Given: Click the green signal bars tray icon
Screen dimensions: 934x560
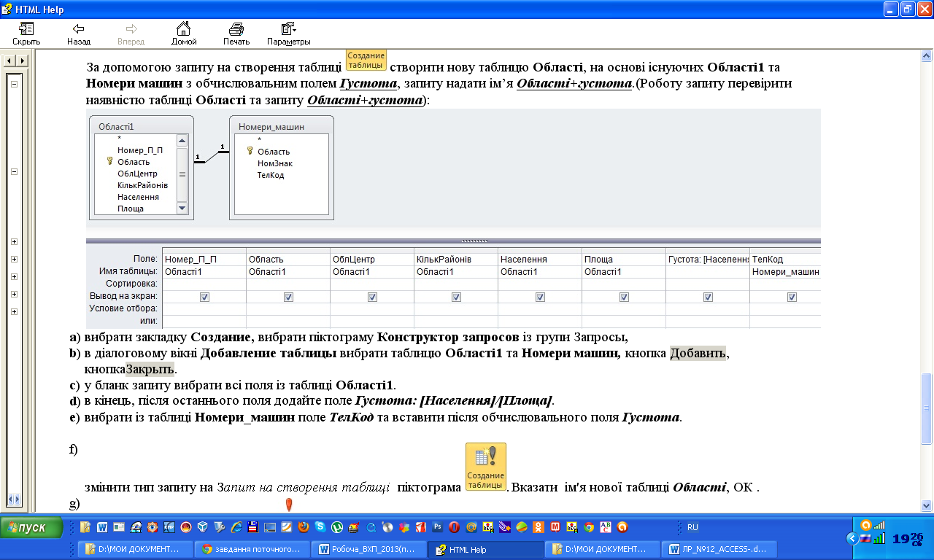Looking at the screenshot, I should click(880, 539).
